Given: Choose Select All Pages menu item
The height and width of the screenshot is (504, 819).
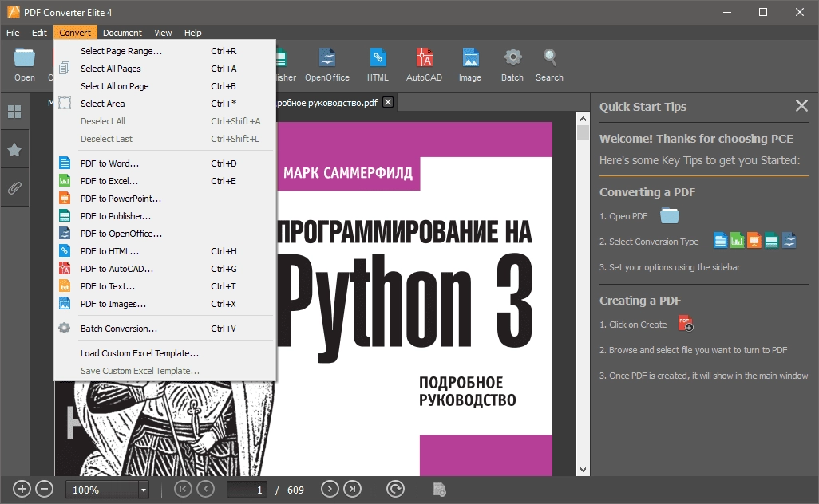Looking at the screenshot, I should pos(164,69).
